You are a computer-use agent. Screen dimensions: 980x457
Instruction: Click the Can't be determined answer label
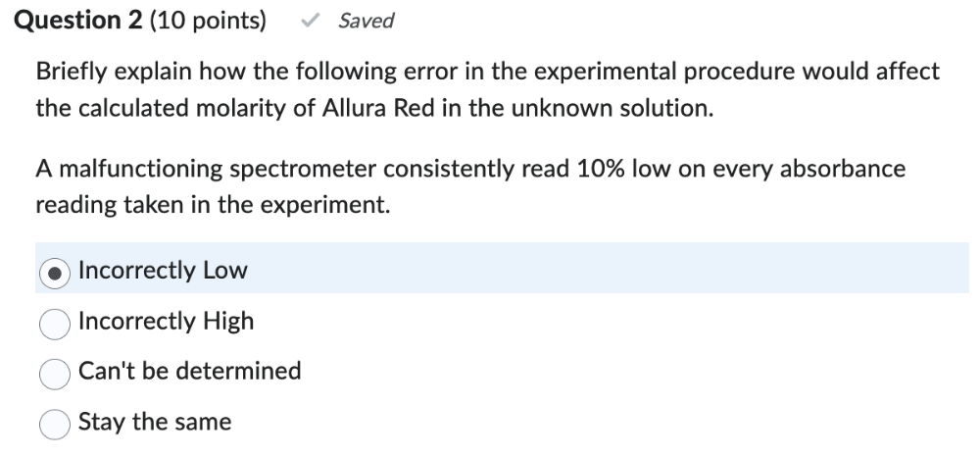(189, 371)
